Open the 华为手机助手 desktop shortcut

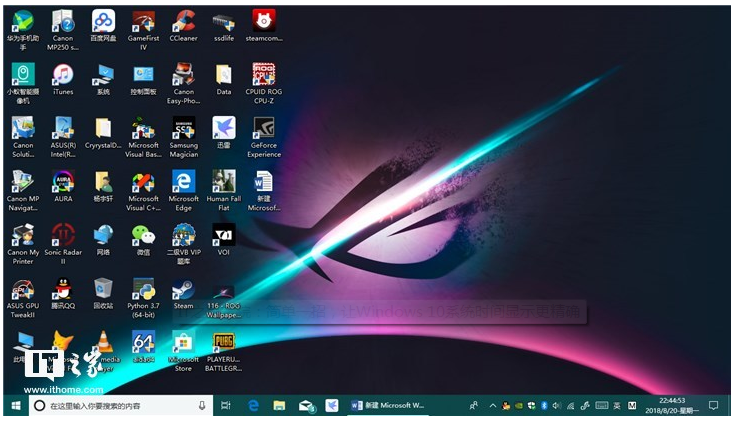tap(23, 30)
